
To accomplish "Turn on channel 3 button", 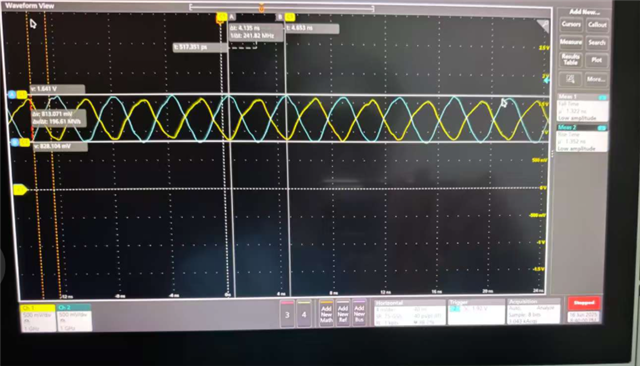I will click(x=287, y=314).
